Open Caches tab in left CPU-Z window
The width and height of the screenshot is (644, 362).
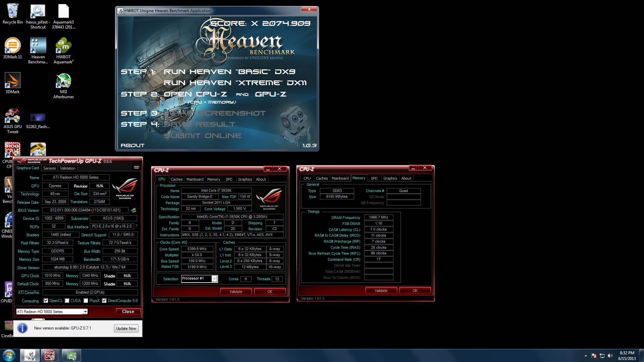tap(176, 179)
